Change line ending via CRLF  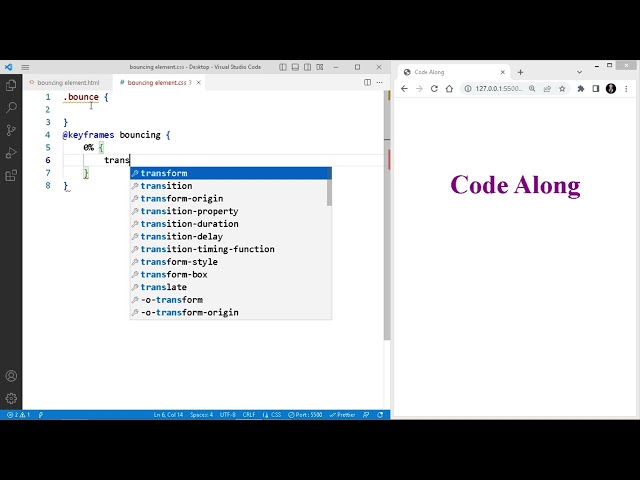[x=249, y=415]
